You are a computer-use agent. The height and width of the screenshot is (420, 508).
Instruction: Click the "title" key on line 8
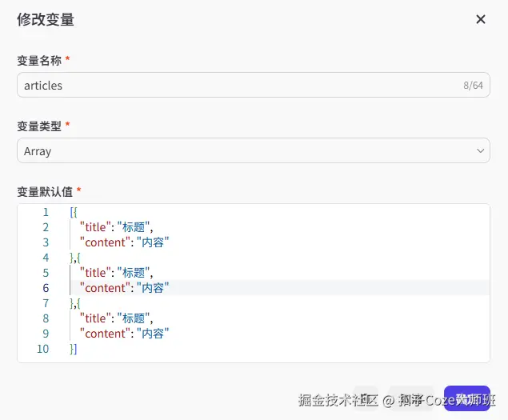(95, 318)
